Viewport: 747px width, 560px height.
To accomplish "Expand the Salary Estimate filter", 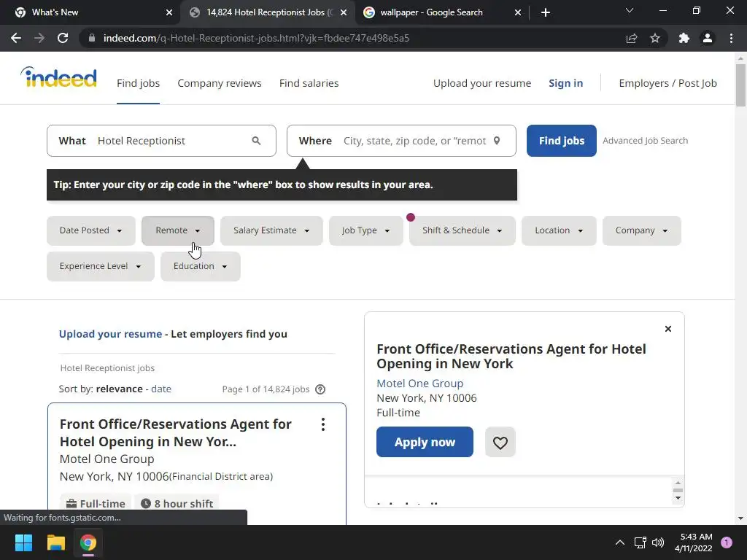I will [271, 230].
